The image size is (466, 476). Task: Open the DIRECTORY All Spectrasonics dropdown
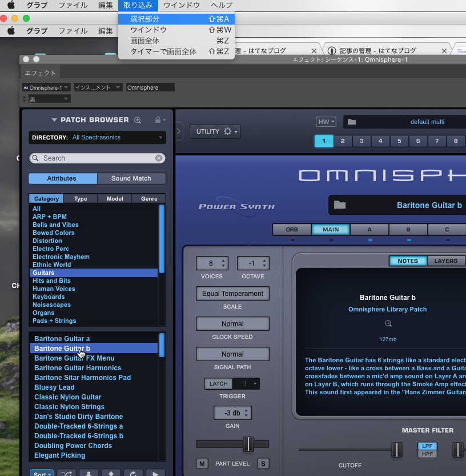[x=97, y=138]
